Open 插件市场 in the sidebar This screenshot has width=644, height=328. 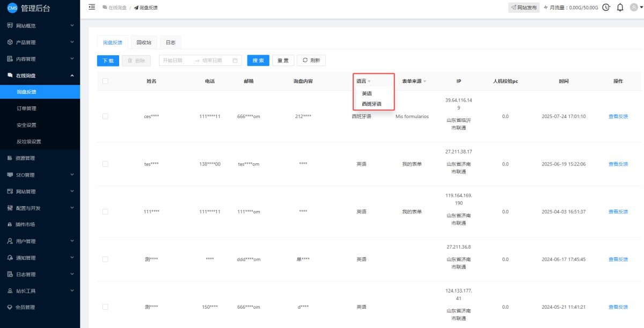(25, 224)
